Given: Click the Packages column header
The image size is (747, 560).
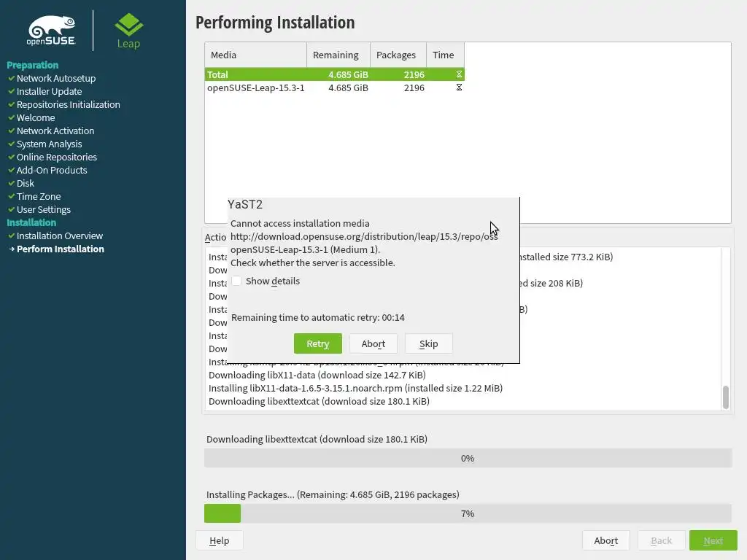Looking at the screenshot, I should click(398, 55).
